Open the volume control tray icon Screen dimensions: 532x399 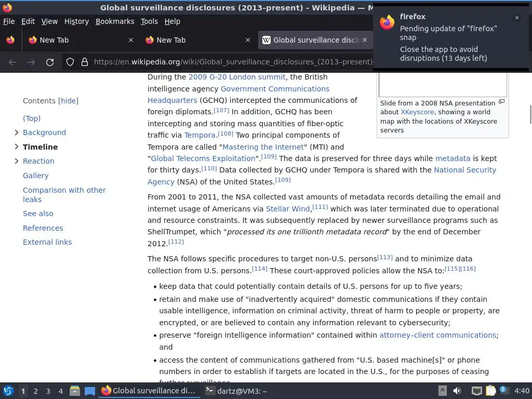click(457, 391)
